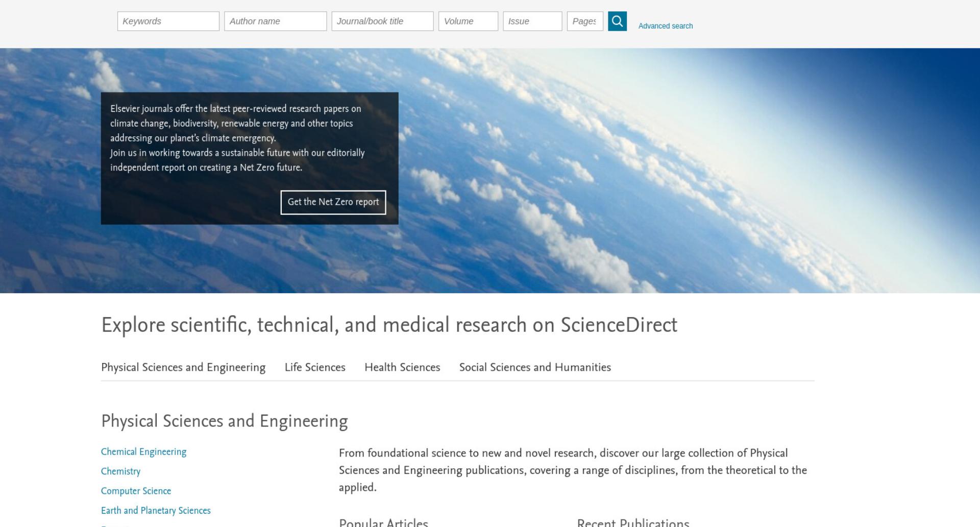Open the Health Sciences tab
This screenshot has height=527, width=980.
tap(402, 368)
